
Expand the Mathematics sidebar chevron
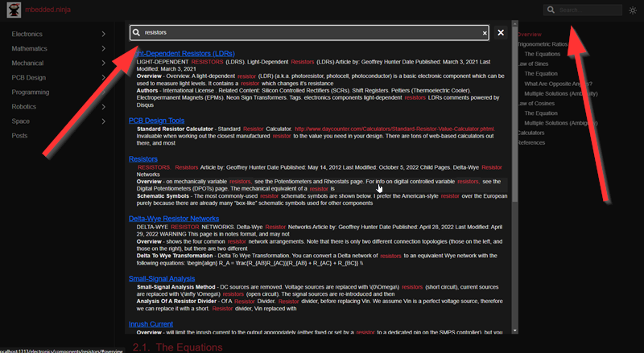[103, 48]
